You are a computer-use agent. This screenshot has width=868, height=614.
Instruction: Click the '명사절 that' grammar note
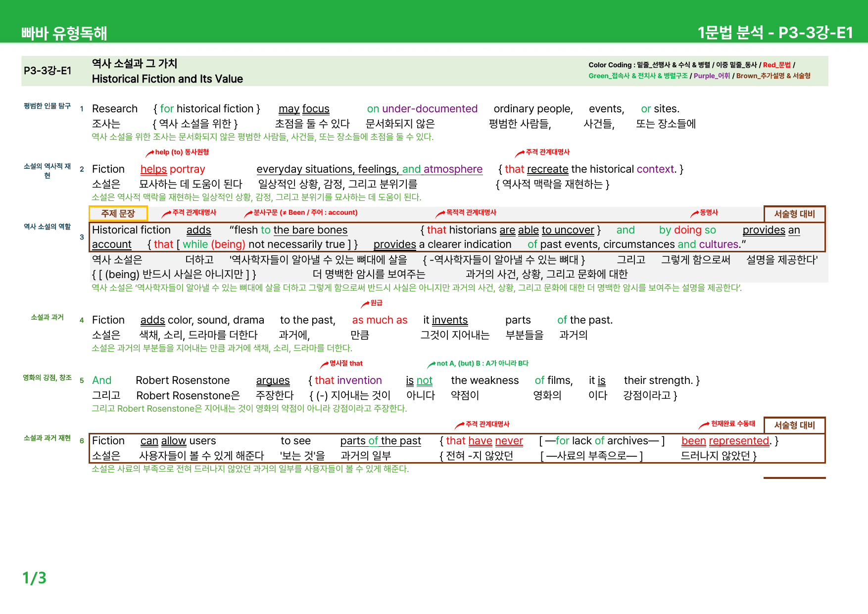pyautogui.click(x=346, y=363)
